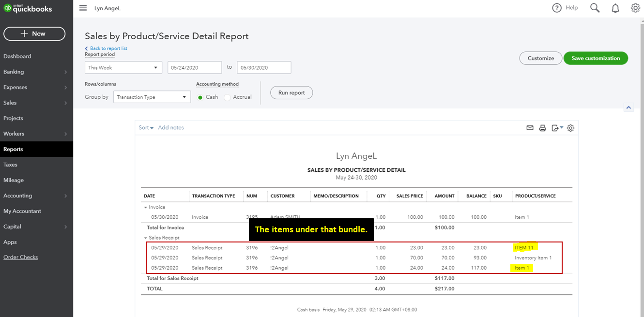Open the email report icon
The height and width of the screenshot is (317, 644).
tap(529, 128)
